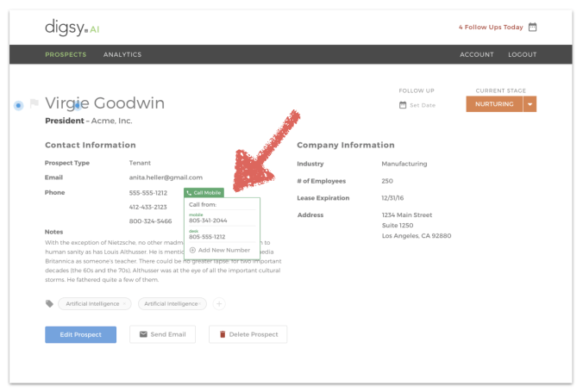The height and width of the screenshot is (392, 583).
Task: Choose Add New Number in call popup
Action: click(x=220, y=250)
